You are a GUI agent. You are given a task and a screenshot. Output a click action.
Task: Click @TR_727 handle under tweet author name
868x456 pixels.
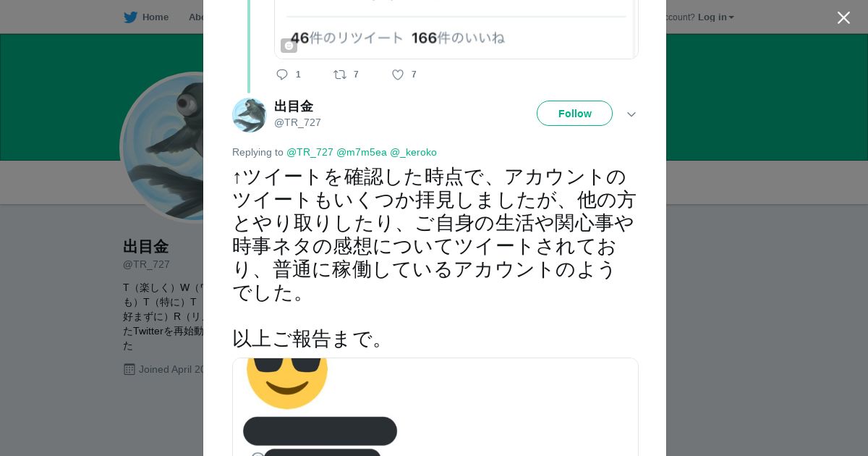click(x=297, y=122)
